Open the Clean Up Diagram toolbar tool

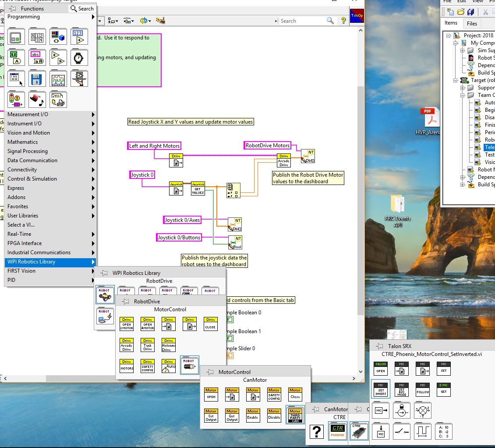click(x=160, y=21)
